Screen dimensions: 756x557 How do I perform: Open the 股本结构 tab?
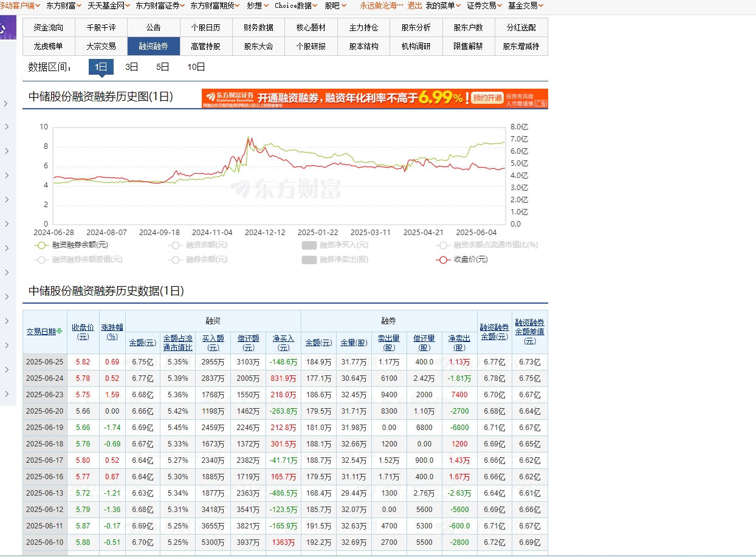tap(363, 46)
